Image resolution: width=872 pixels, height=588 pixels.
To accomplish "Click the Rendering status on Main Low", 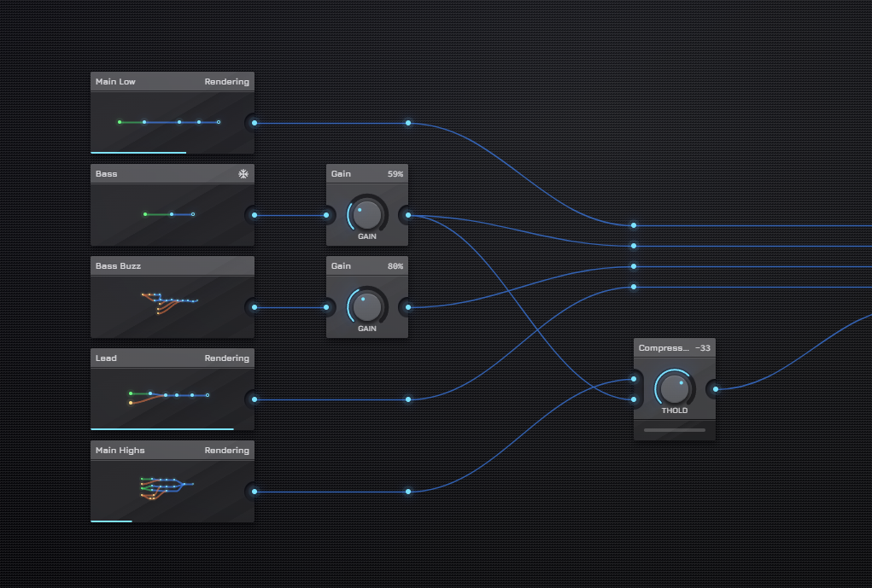I will pos(227,82).
